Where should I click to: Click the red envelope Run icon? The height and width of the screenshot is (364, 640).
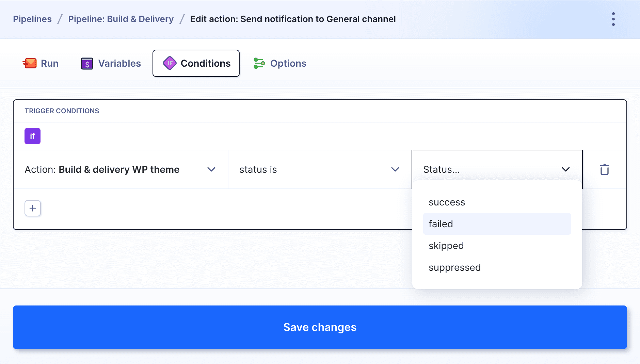click(x=30, y=63)
